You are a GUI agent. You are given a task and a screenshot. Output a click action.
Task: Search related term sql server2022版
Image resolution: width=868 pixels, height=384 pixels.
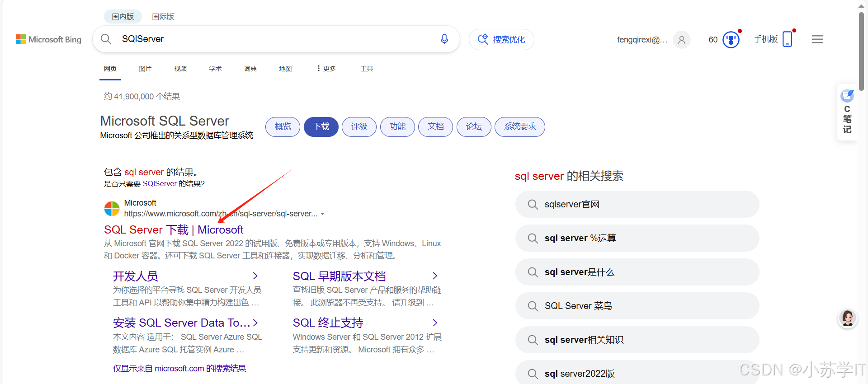pyautogui.click(x=637, y=372)
